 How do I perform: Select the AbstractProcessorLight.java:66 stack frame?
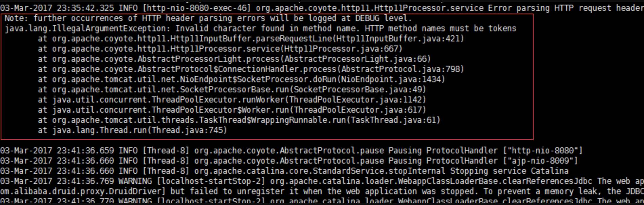[234, 59]
